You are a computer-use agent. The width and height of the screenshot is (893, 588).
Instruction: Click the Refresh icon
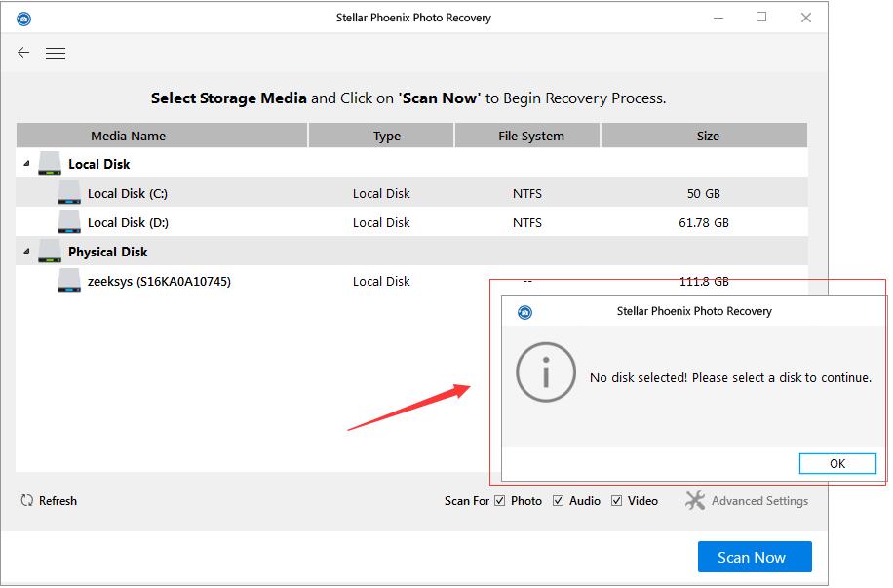[27, 500]
